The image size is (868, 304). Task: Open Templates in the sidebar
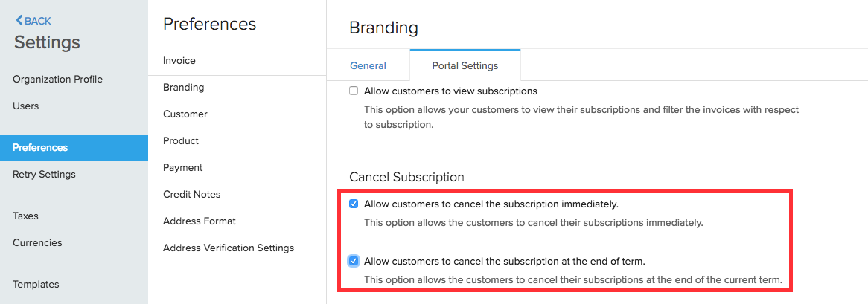tap(36, 285)
